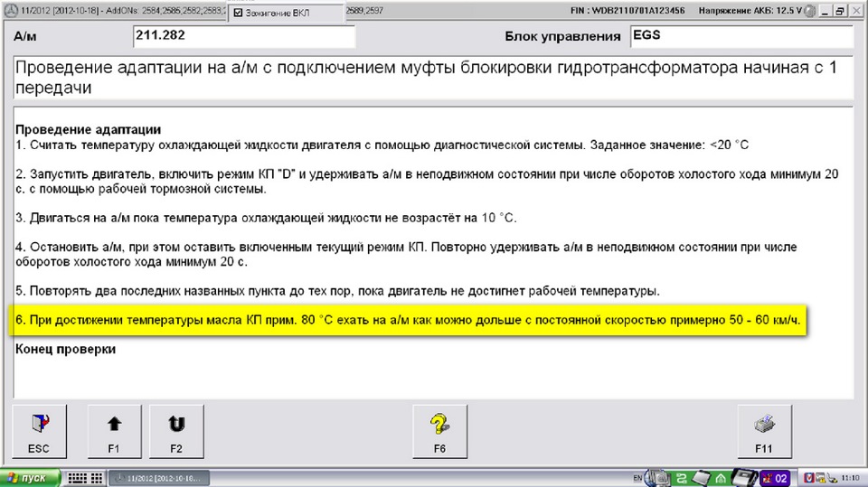Click the ESC exit button
Screen dimensions: 868x487
pyautogui.click(x=39, y=432)
